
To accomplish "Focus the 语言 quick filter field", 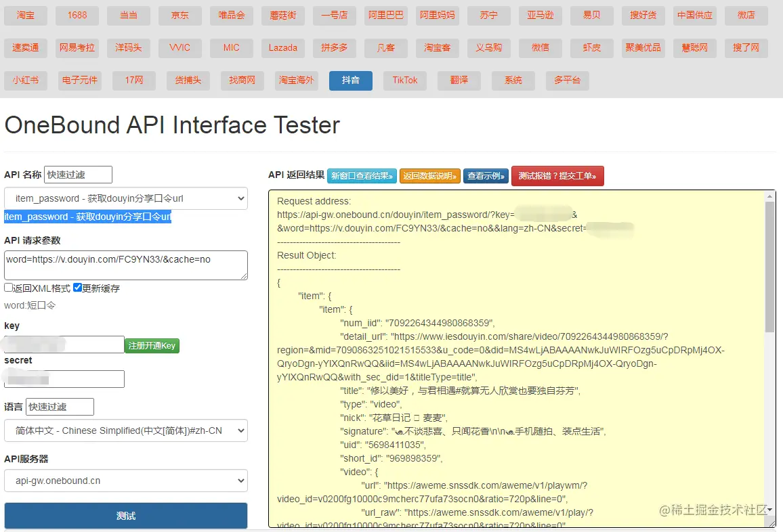I will pyautogui.click(x=60, y=407).
